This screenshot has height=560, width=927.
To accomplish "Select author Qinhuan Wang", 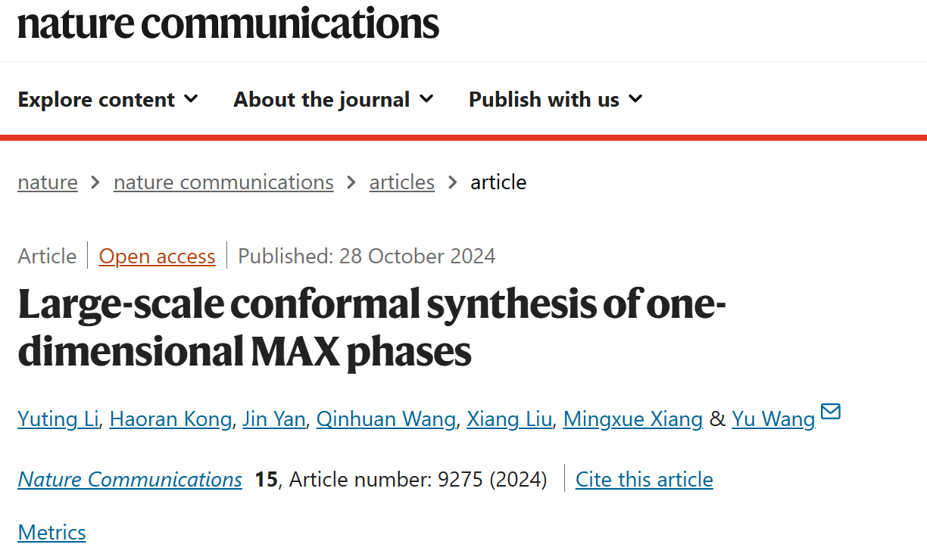I will coord(386,418).
